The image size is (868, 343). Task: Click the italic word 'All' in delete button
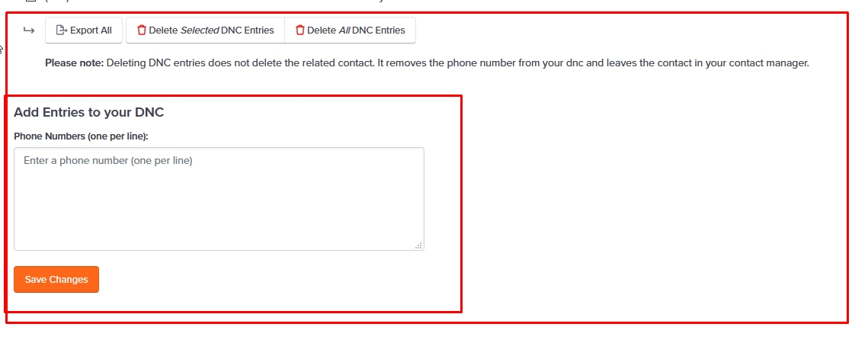point(344,30)
